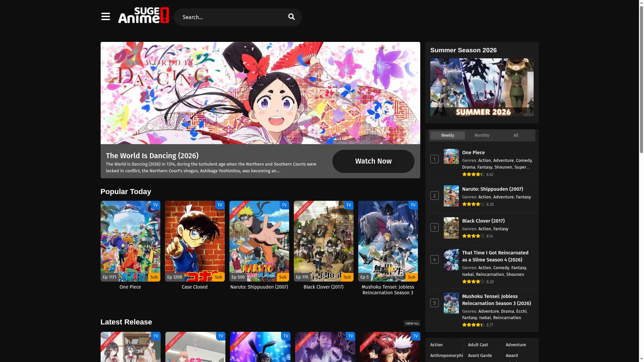644x362 pixels.
Task: Click the star rating 8.62 for One Piece
Action: tap(478, 175)
